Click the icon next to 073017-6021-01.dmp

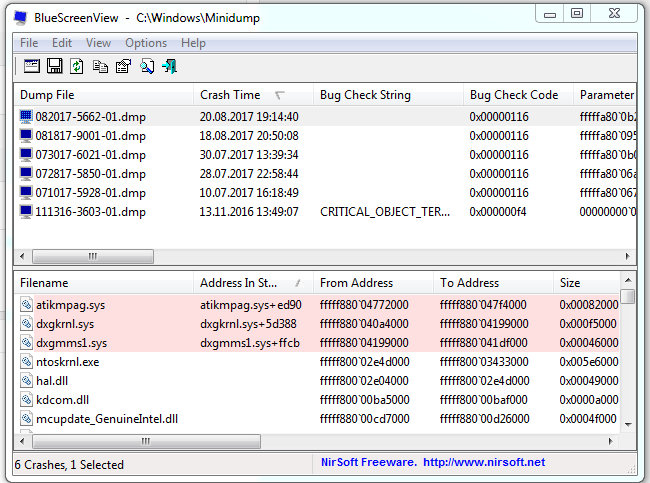click(26, 155)
